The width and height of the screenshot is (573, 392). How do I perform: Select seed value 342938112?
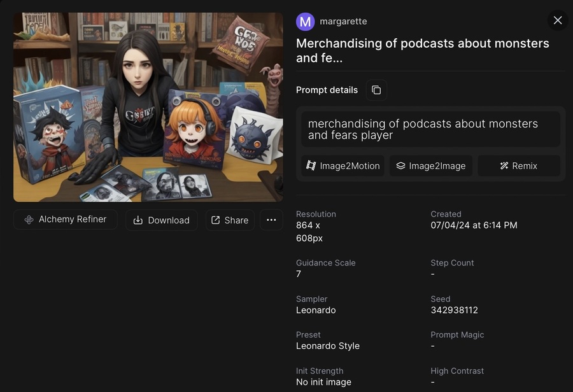(x=454, y=310)
